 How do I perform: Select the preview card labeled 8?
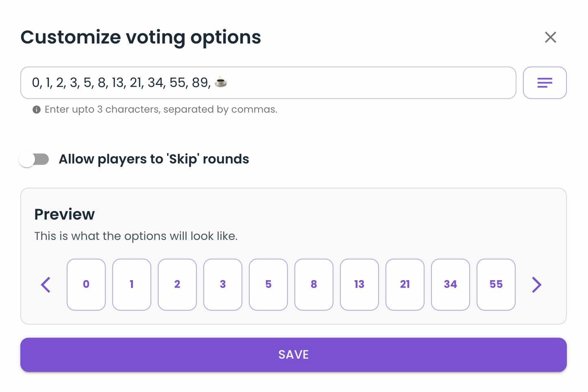click(314, 285)
